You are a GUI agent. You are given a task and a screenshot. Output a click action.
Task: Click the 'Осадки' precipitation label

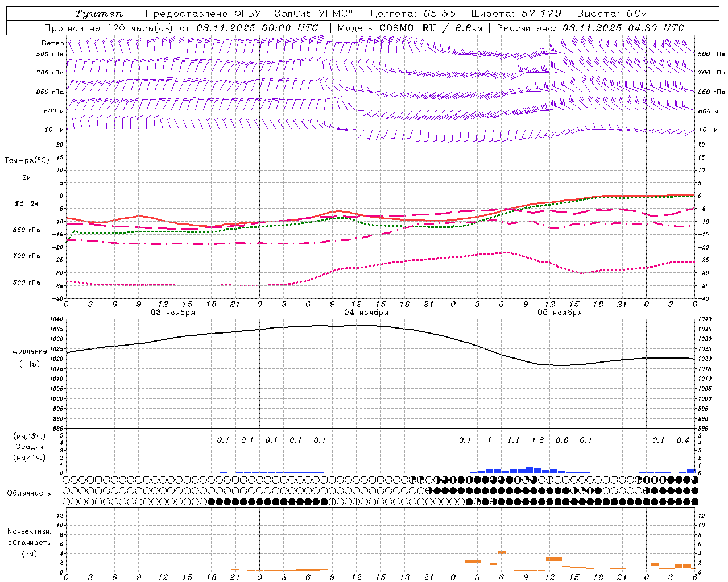[30, 447]
